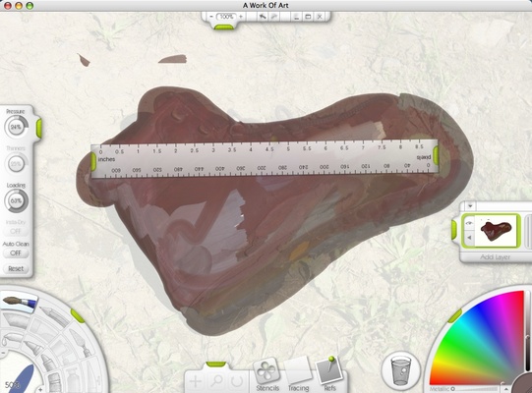Toggle fullscreen via the toolbar window icon
Screen dimensions: 532x393
pyautogui.click(x=308, y=17)
